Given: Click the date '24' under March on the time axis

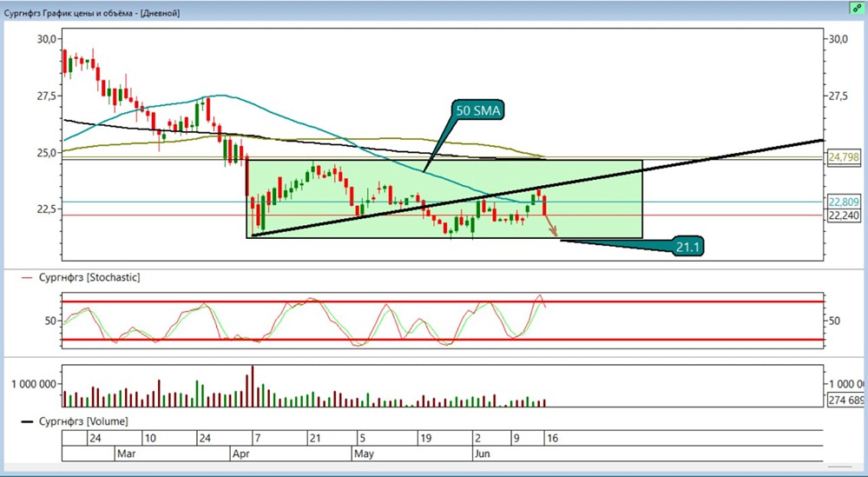Looking at the screenshot, I should (x=204, y=438).
